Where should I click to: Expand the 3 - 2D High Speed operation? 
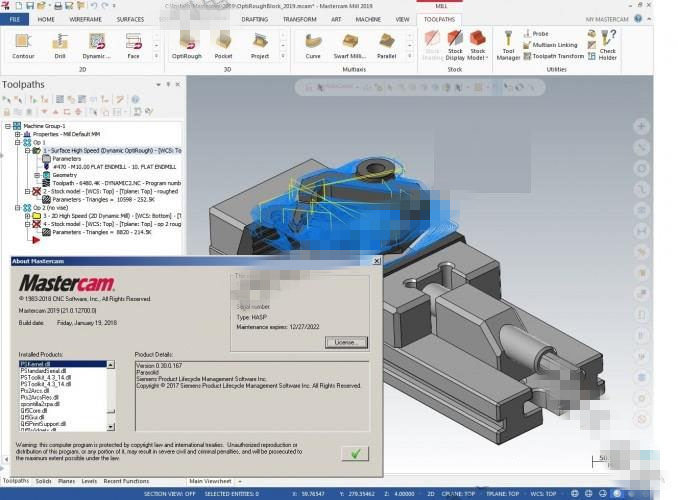tap(27, 215)
